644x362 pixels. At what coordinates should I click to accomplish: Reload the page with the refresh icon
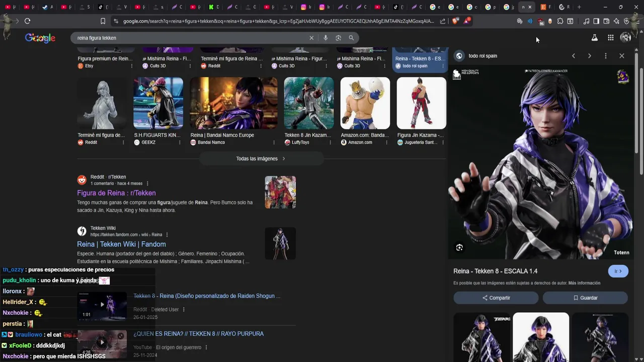27,21
